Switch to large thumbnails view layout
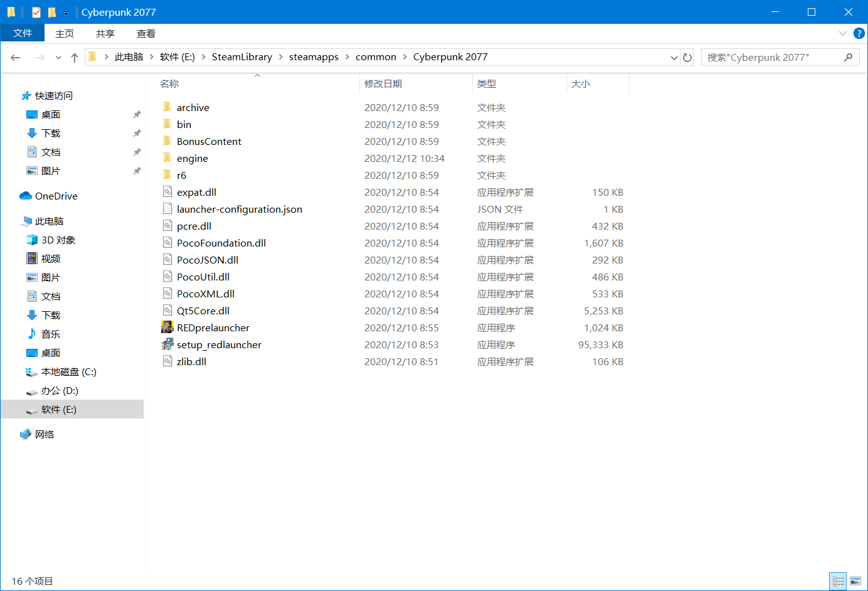Screen dimensions: 868x591 (x=855, y=582)
